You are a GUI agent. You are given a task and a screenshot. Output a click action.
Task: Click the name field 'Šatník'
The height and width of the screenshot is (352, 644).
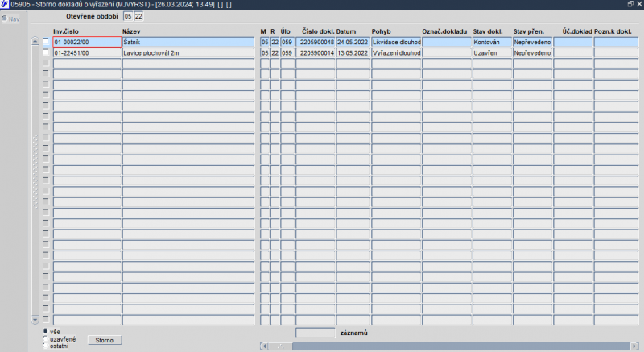(188, 42)
